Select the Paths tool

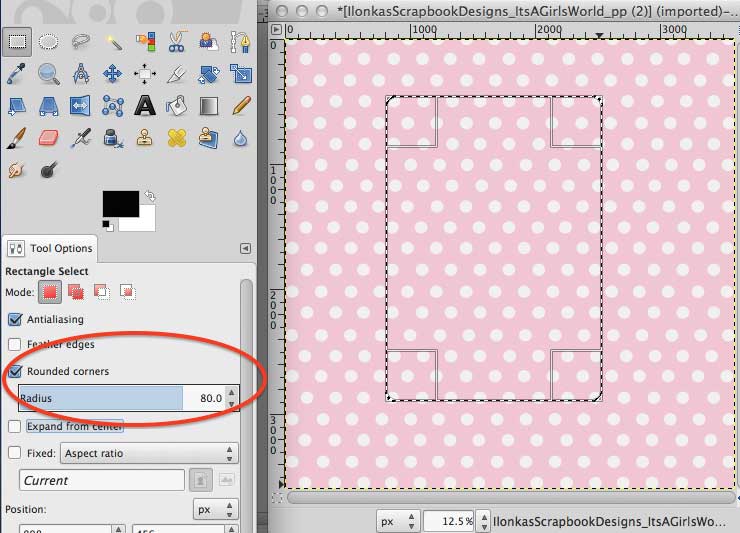coord(241,42)
